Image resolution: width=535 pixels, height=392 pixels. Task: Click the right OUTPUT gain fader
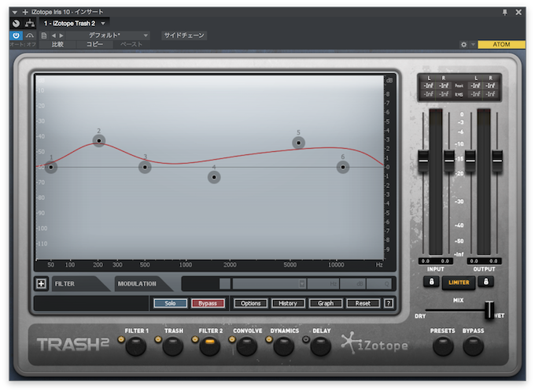(497, 161)
